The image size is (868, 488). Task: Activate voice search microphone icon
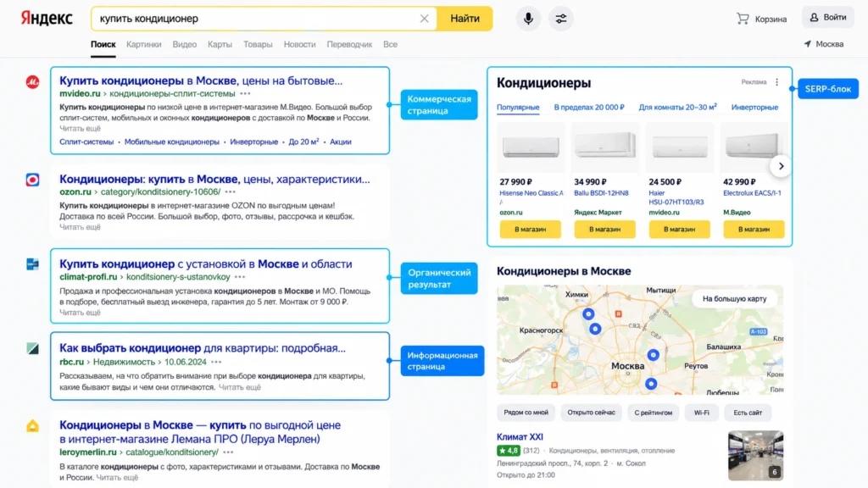(x=528, y=19)
